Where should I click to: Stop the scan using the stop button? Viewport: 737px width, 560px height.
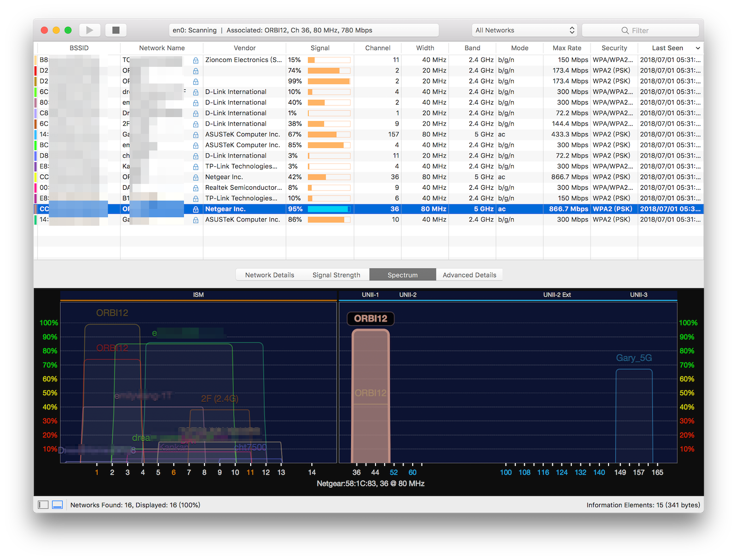coord(116,30)
